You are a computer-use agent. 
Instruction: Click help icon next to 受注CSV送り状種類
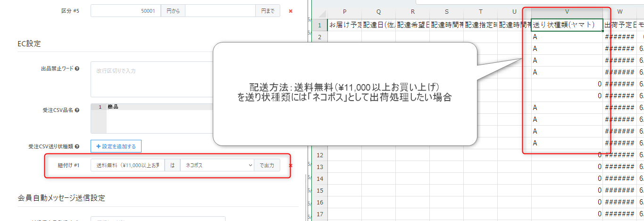point(77,146)
